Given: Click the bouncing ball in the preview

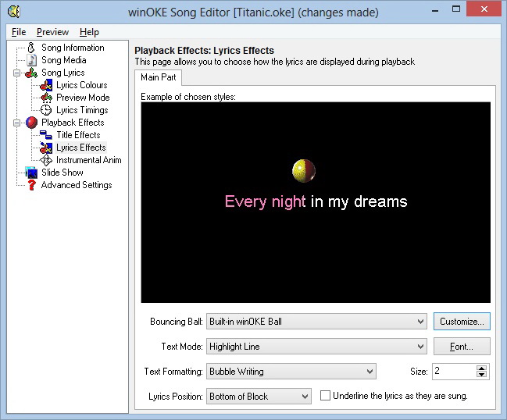Looking at the screenshot, I should [x=304, y=171].
